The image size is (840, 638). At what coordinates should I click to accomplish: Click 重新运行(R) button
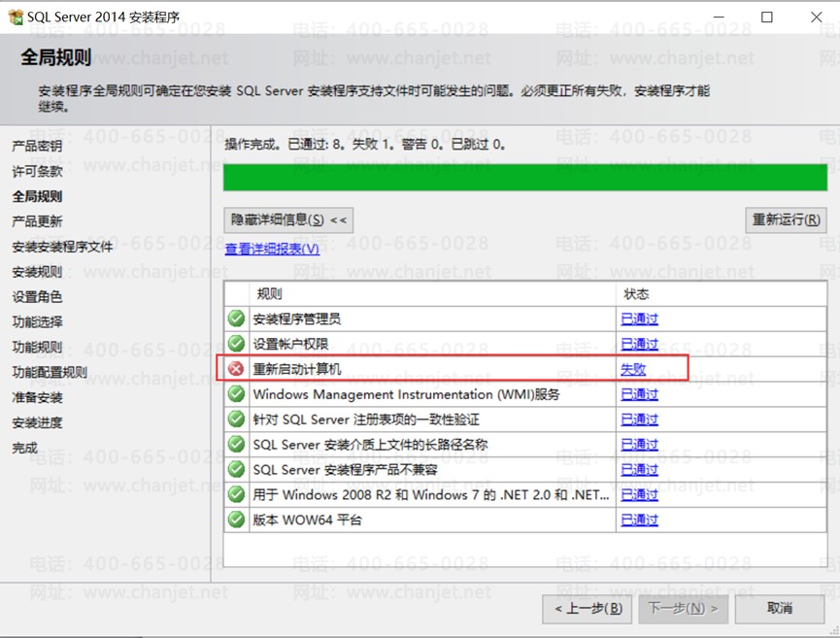[x=786, y=220]
